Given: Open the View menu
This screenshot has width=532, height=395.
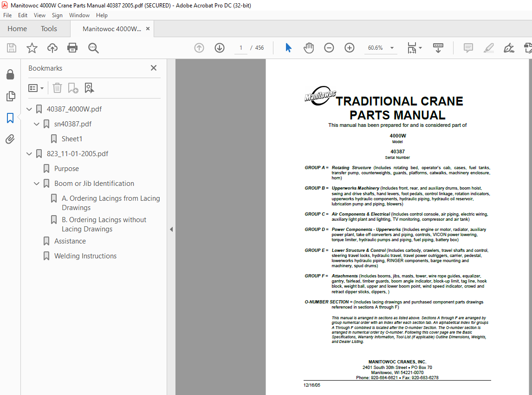Looking at the screenshot, I should tap(39, 15).
